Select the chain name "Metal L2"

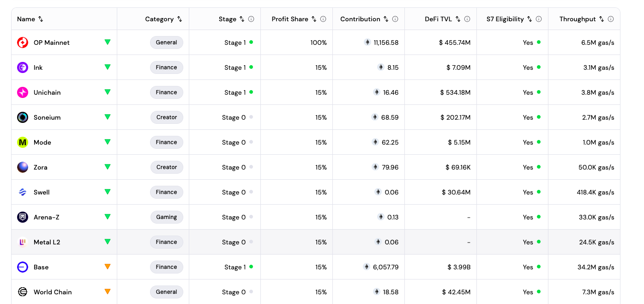pyautogui.click(x=47, y=242)
